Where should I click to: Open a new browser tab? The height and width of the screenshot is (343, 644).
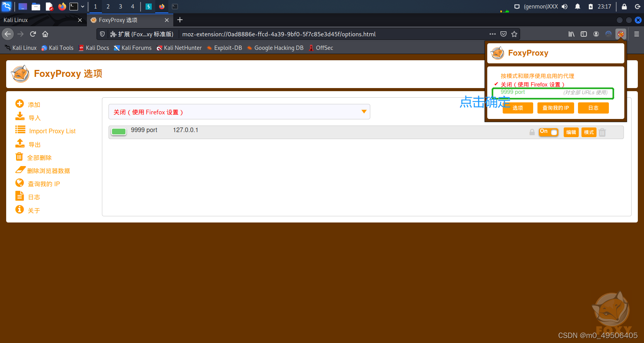point(180,20)
